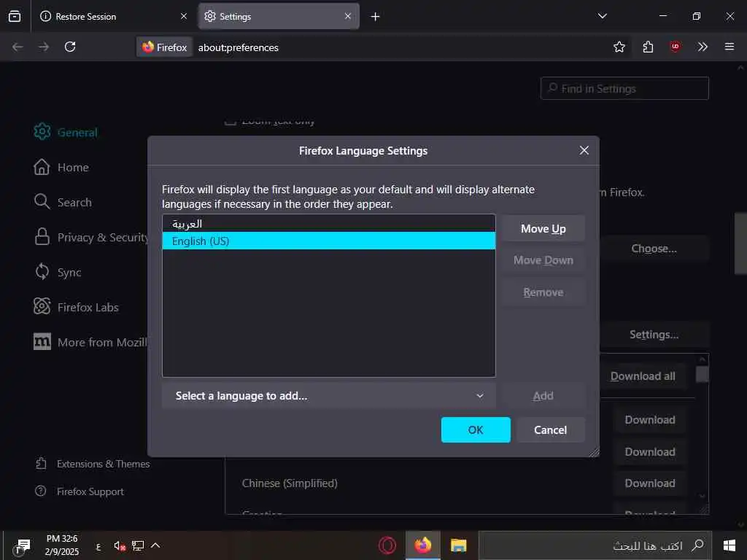Viewport: 747px width, 560px height.
Task: Click the Remove language button
Action: (543, 292)
